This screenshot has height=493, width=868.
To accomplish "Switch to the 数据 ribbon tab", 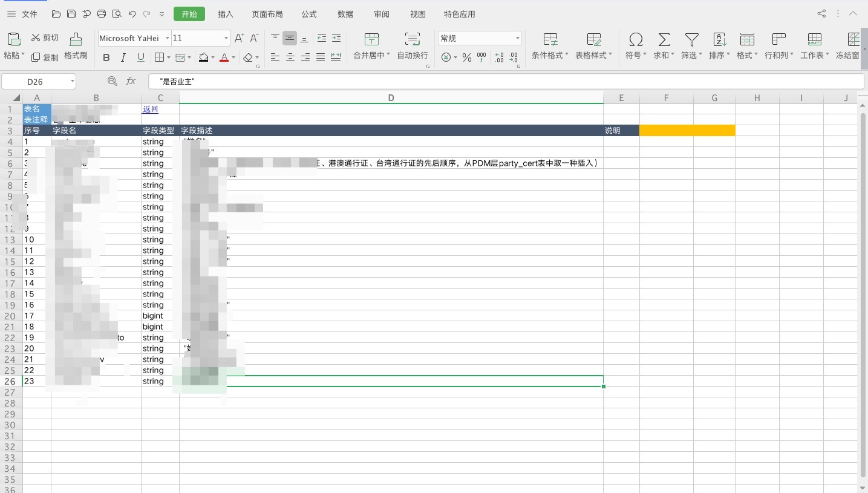I will (345, 14).
